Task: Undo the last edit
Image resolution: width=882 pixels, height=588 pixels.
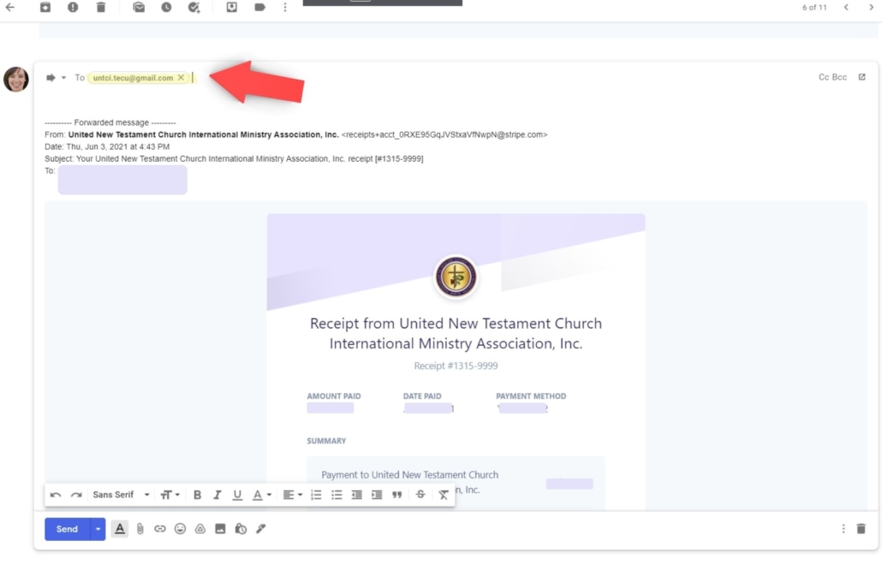Action: (56, 495)
